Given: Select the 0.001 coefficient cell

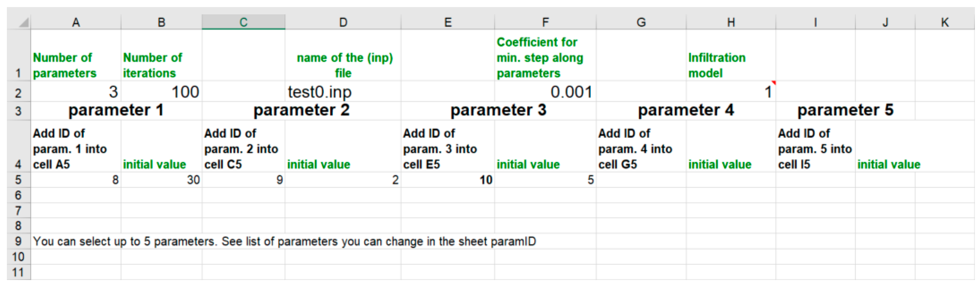Looking at the screenshot, I should [x=545, y=92].
